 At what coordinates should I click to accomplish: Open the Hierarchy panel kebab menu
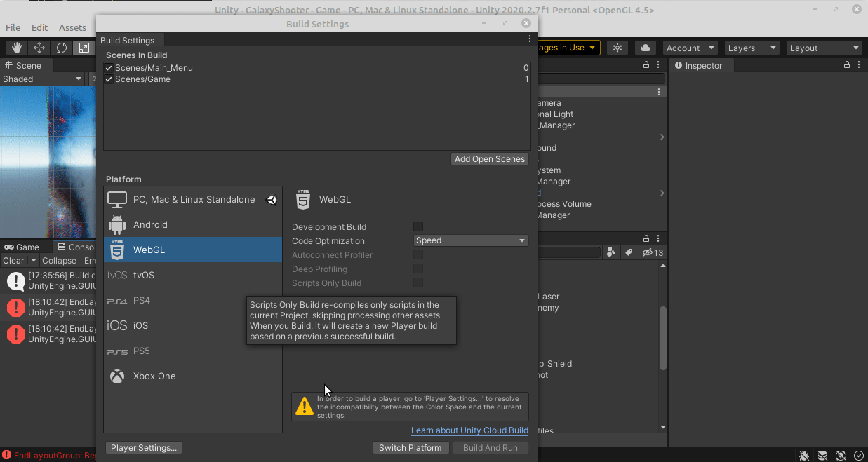pyautogui.click(x=659, y=64)
